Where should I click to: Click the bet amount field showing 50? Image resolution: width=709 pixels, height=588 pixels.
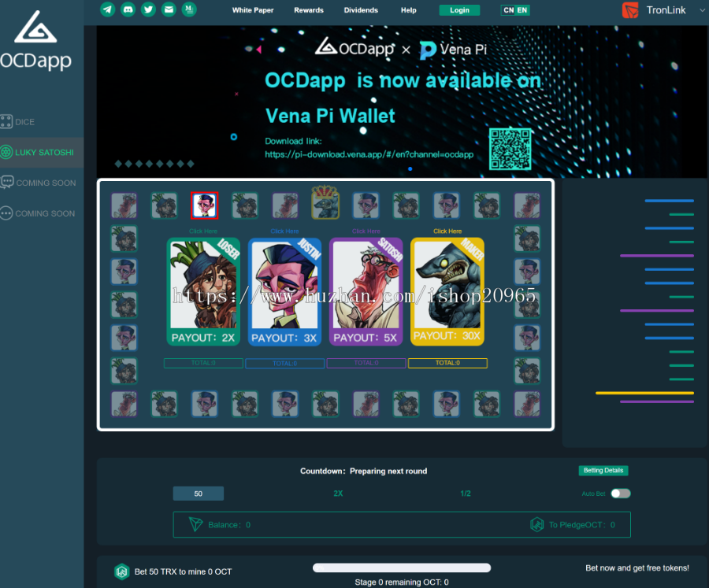coord(198,494)
